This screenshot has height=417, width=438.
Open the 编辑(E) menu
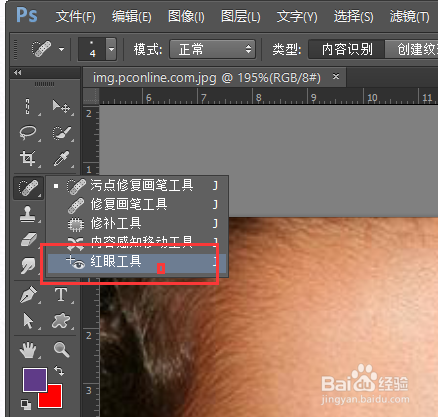(132, 16)
